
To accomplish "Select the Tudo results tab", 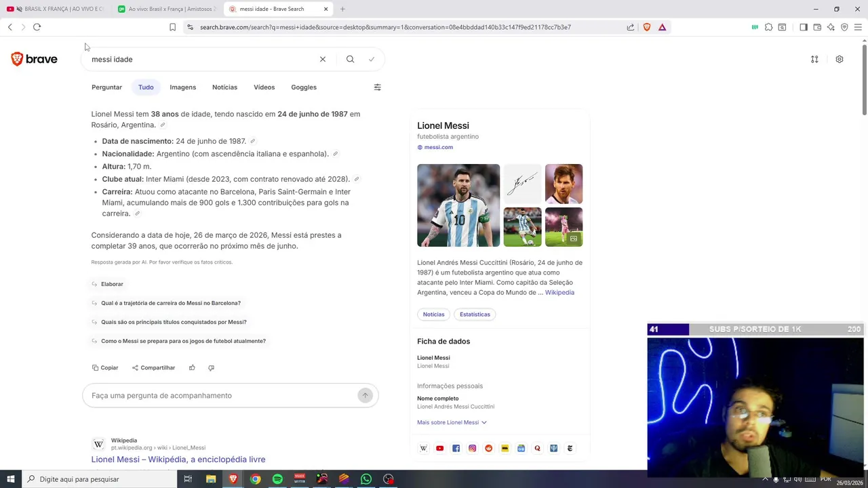I will tap(146, 87).
